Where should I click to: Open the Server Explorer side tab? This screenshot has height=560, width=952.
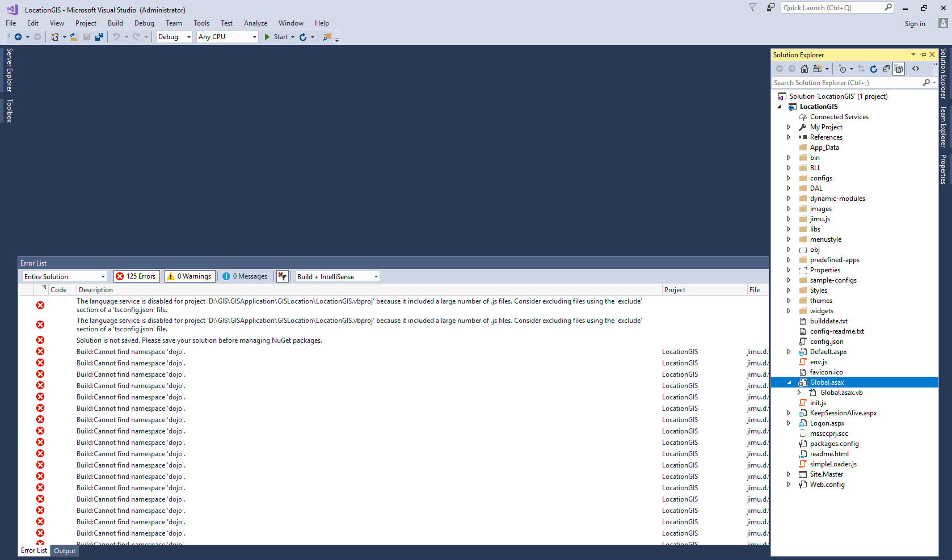[x=9, y=70]
